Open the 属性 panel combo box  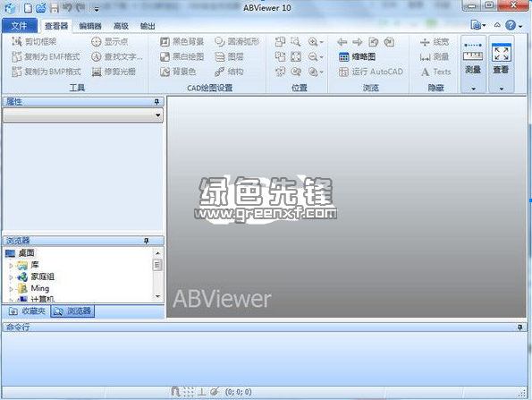coord(83,115)
